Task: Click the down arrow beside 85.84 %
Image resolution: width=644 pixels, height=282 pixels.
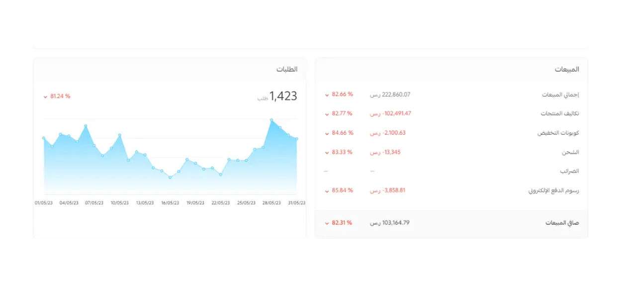Action: click(327, 190)
